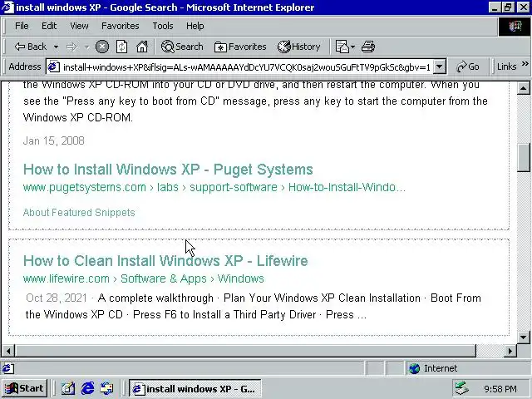The image size is (532, 399).
Task: Open the Favorites toolbar button
Action: 240,47
